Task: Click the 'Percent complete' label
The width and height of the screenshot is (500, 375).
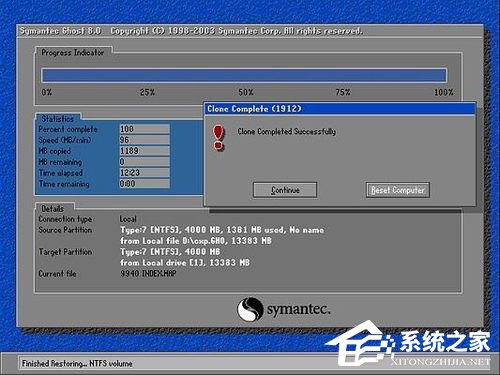Action: point(68,129)
